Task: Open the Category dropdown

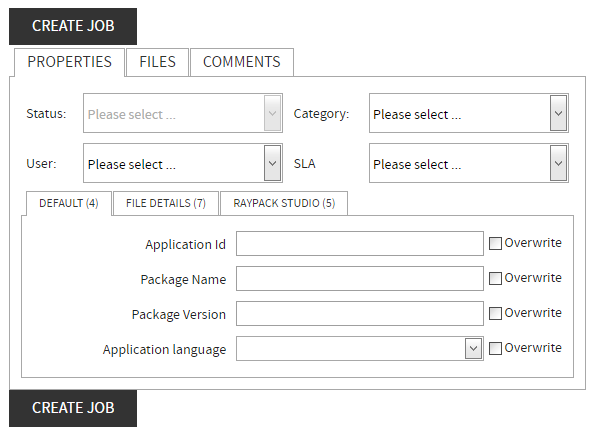Action: click(468, 114)
